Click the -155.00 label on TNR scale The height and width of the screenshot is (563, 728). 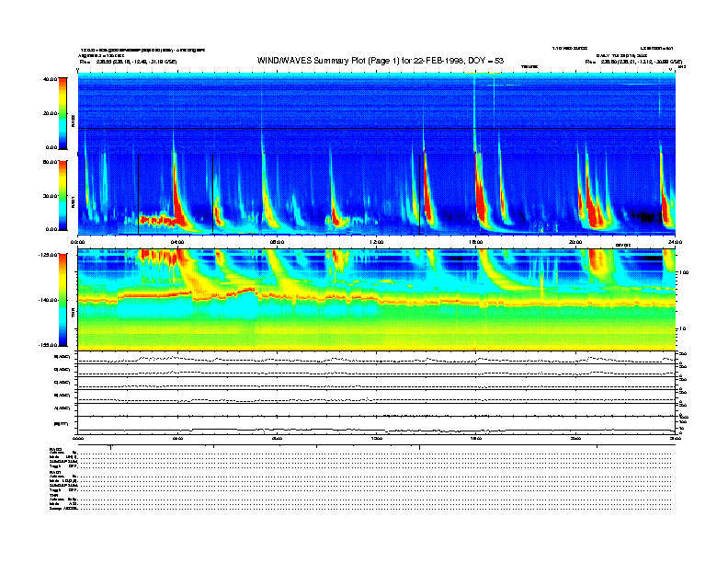coord(48,345)
